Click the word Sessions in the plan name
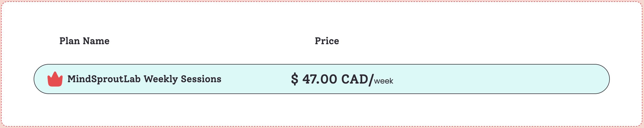The image size is (644, 128). click(x=201, y=79)
